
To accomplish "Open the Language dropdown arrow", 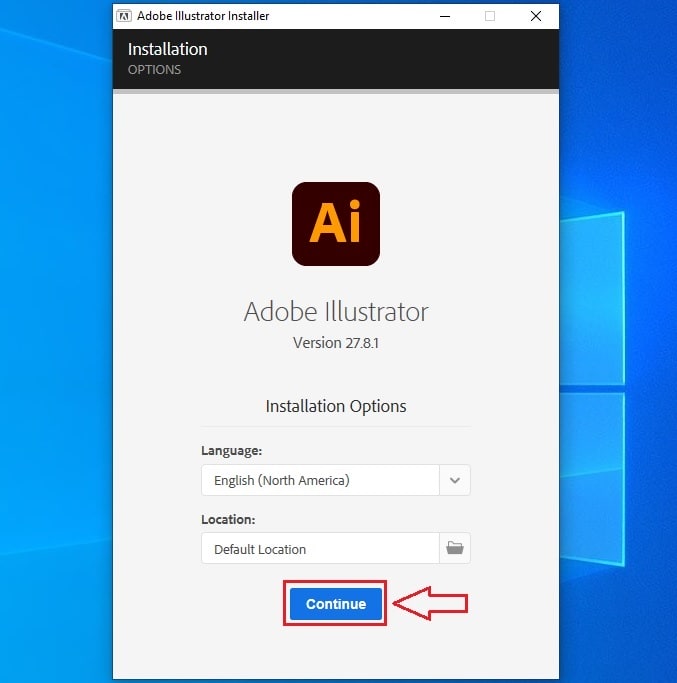I will 455,480.
